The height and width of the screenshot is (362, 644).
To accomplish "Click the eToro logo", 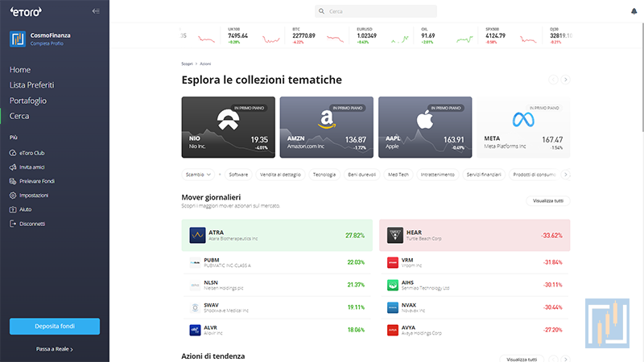I will [x=26, y=11].
